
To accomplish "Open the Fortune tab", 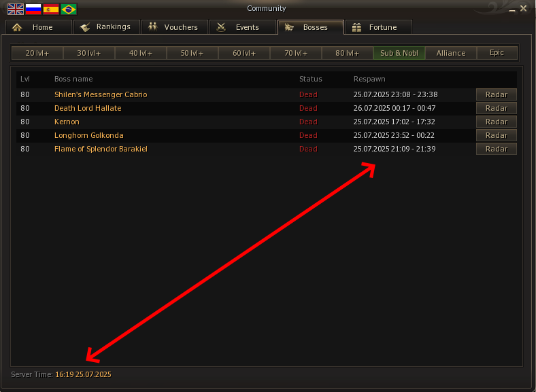I will (379, 27).
